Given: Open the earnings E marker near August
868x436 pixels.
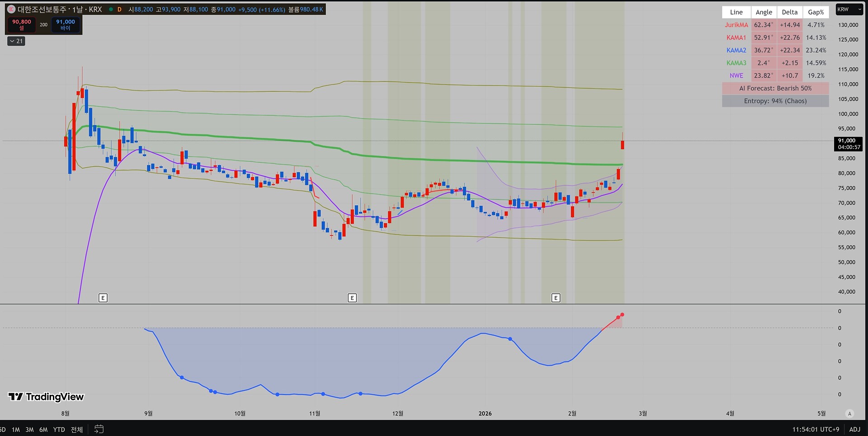Looking at the screenshot, I should (103, 298).
